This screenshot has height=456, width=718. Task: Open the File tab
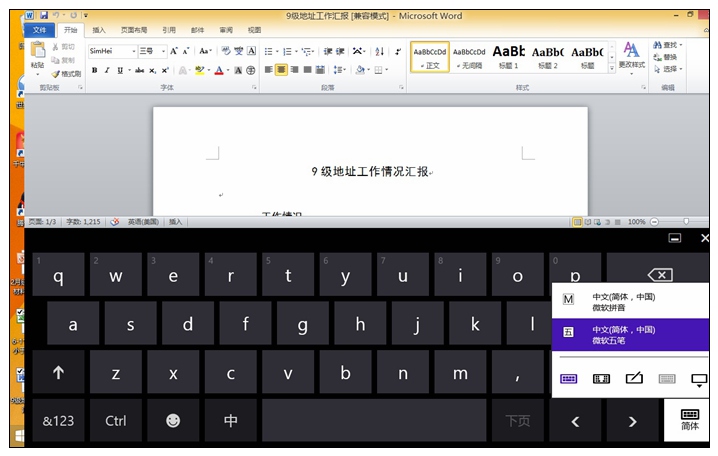[39, 30]
